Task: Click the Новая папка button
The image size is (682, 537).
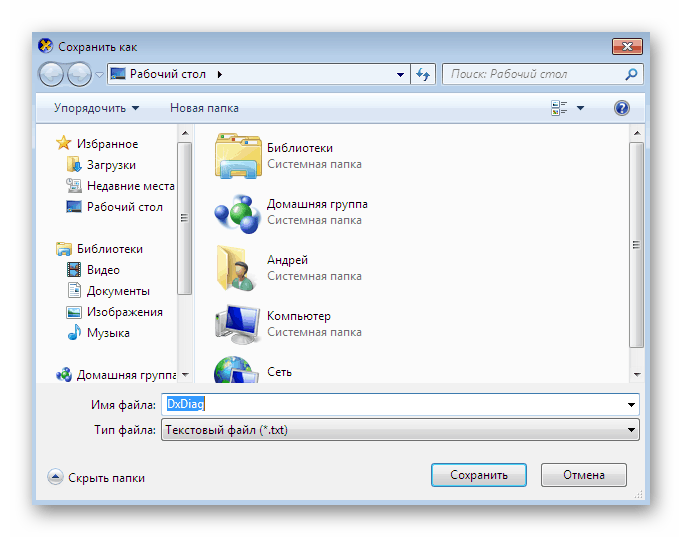Action: (x=204, y=108)
